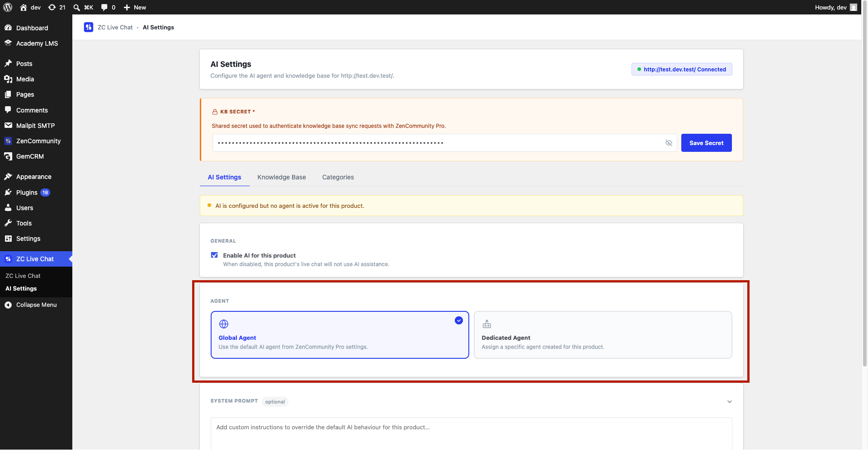Image resolution: width=868 pixels, height=460 pixels.
Task: Switch to the AI Settings tab
Action: [x=224, y=177]
